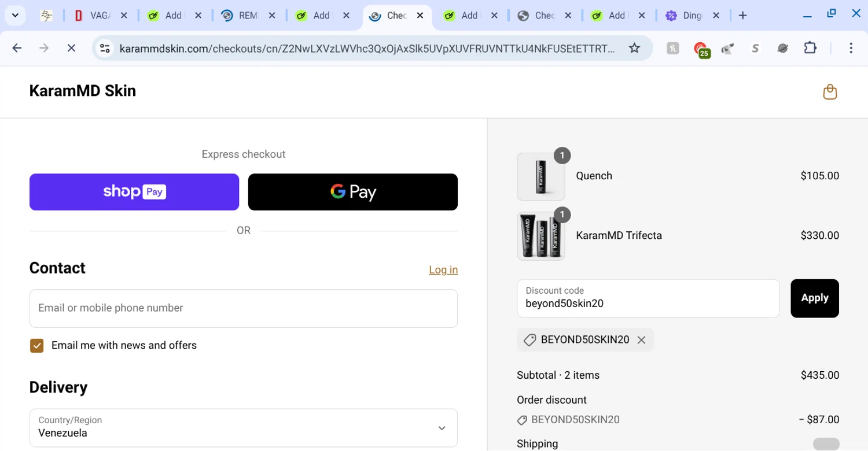View site information icon in address bar
The image size is (868, 451).
coord(105,49)
